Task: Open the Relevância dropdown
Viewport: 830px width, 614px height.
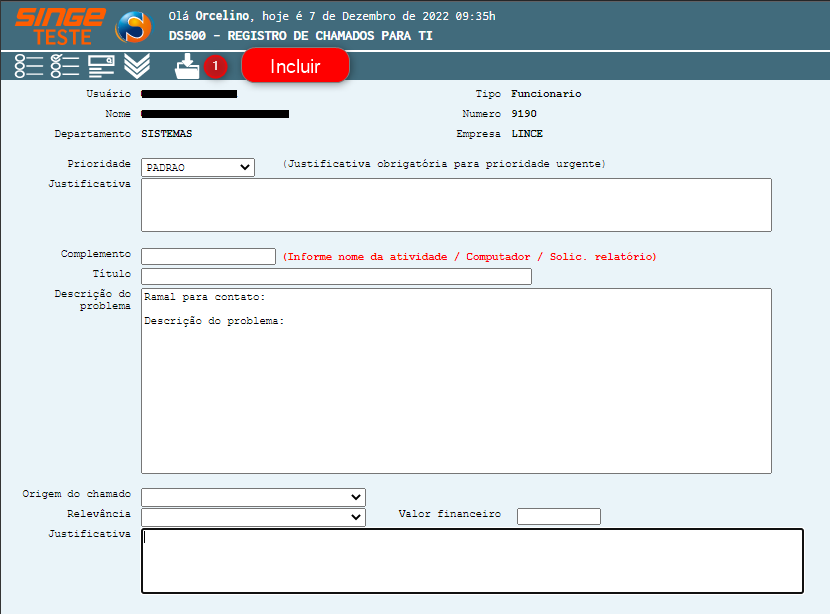Action: pyautogui.click(x=253, y=516)
